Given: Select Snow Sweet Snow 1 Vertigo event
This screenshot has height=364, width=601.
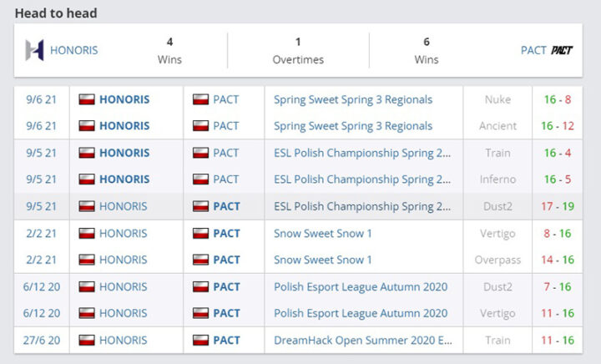Looking at the screenshot, I should coord(323,233).
